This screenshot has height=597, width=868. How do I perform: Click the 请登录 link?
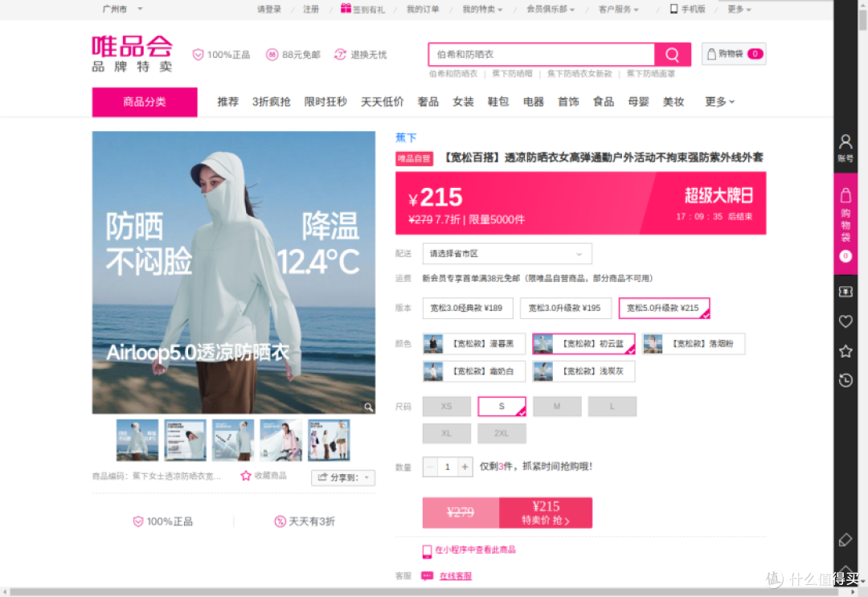click(x=269, y=9)
